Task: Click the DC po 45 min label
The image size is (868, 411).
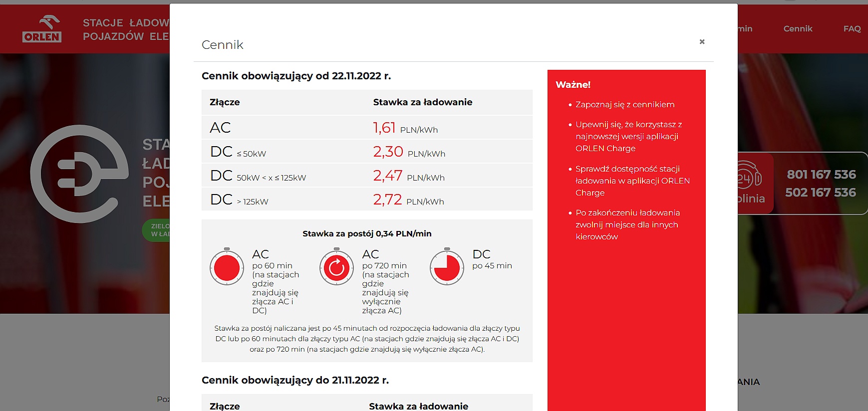Action: click(x=492, y=259)
